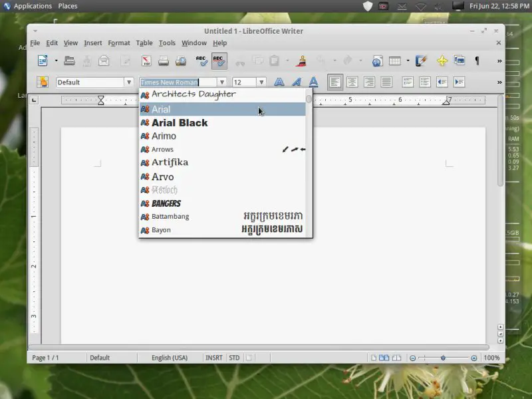Image resolution: width=532 pixels, height=399 pixels.
Task: Collapse the font name dropdown arrow
Action: point(222,82)
